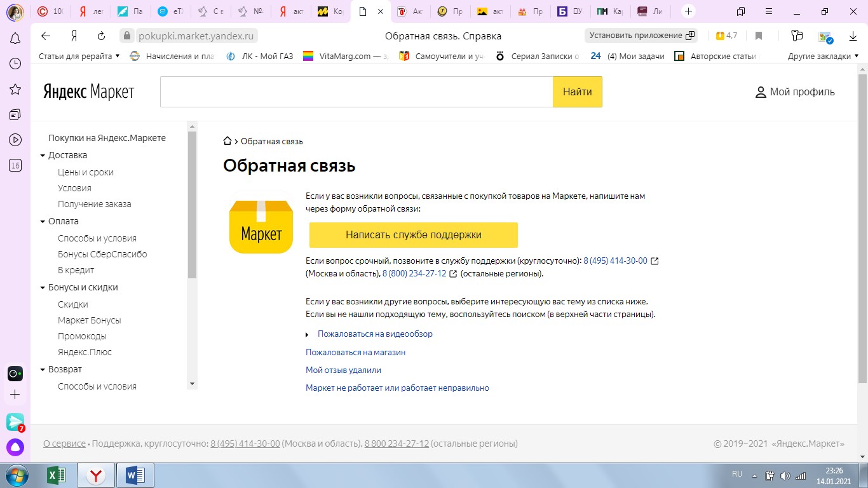Click the home icon in breadcrumbs

pos(227,141)
